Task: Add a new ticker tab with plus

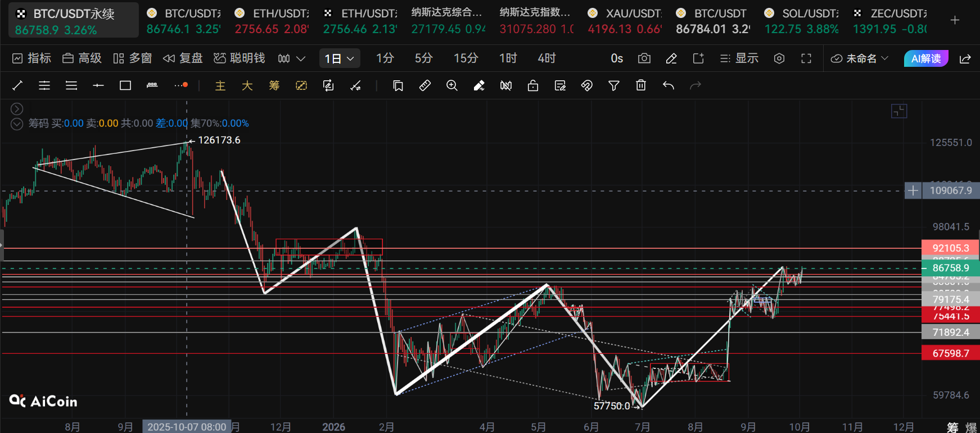Action: [955, 20]
